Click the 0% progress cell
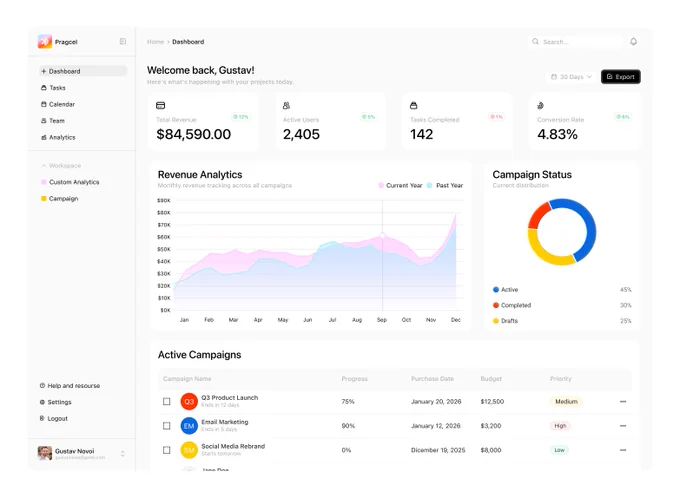The height and width of the screenshot is (498, 680). tap(347, 450)
